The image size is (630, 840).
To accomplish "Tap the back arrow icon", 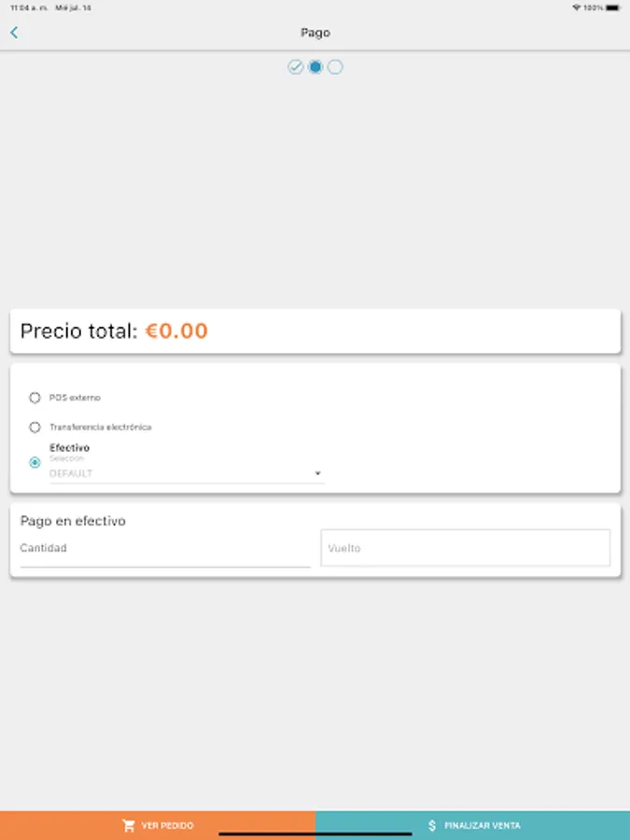I will (x=14, y=33).
